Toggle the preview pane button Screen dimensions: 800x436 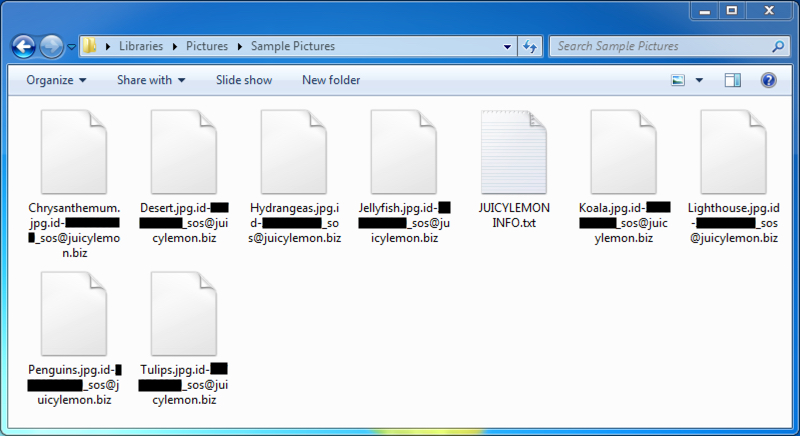coord(733,80)
